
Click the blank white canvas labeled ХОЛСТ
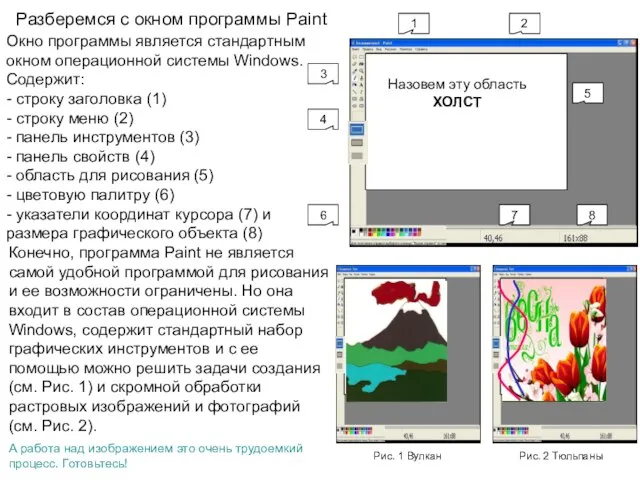[466, 122]
